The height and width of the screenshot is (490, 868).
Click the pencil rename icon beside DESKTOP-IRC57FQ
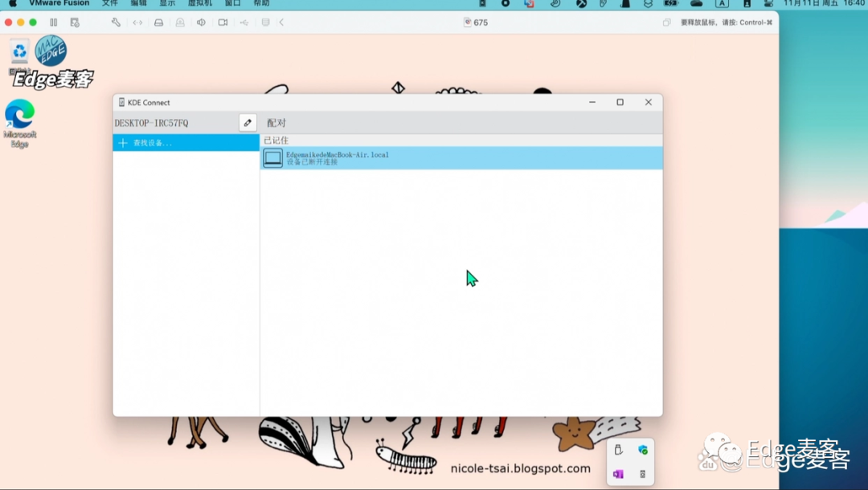(x=248, y=123)
